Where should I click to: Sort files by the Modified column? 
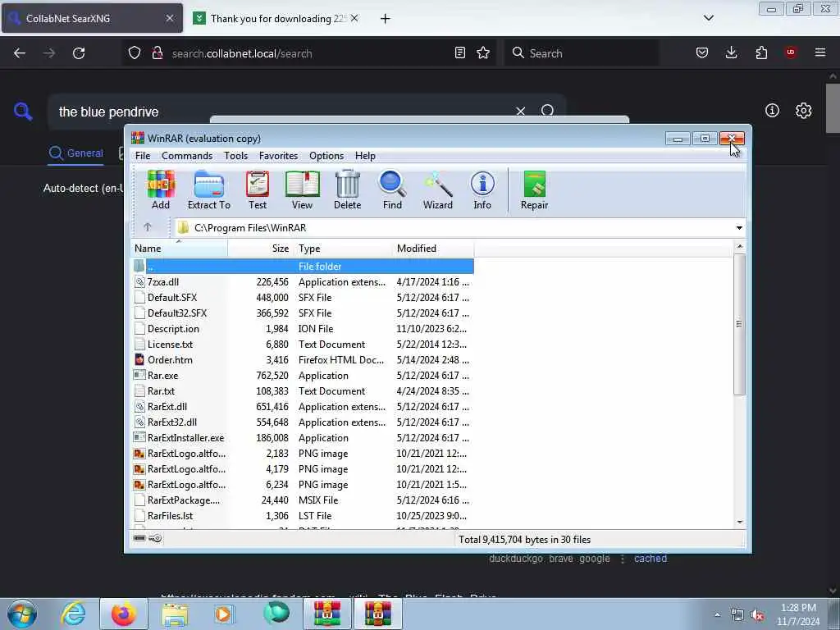433,248
